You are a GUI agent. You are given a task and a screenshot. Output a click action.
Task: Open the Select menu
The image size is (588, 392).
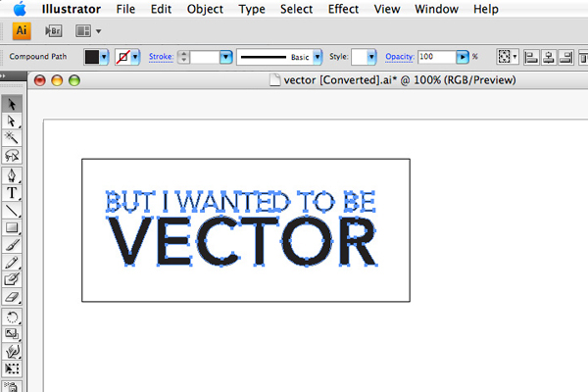point(296,9)
